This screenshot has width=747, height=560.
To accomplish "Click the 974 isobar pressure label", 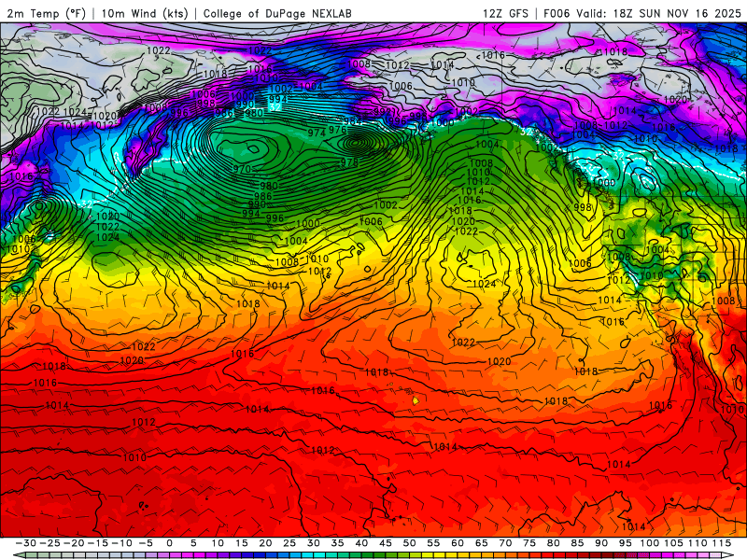I will click(317, 133).
